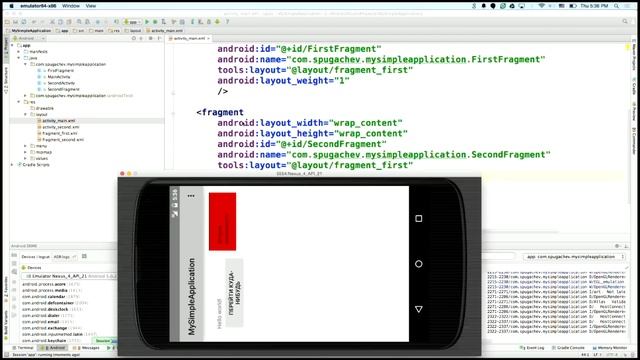This screenshot has width=640, height=360.
Task: Open FirstFragment class in project tree
Action: click(x=60, y=71)
